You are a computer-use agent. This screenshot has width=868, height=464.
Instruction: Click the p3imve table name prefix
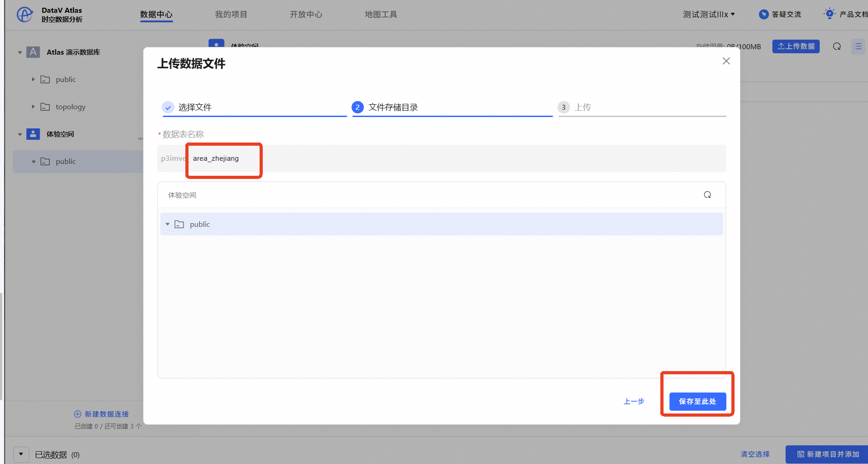click(174, 158)
